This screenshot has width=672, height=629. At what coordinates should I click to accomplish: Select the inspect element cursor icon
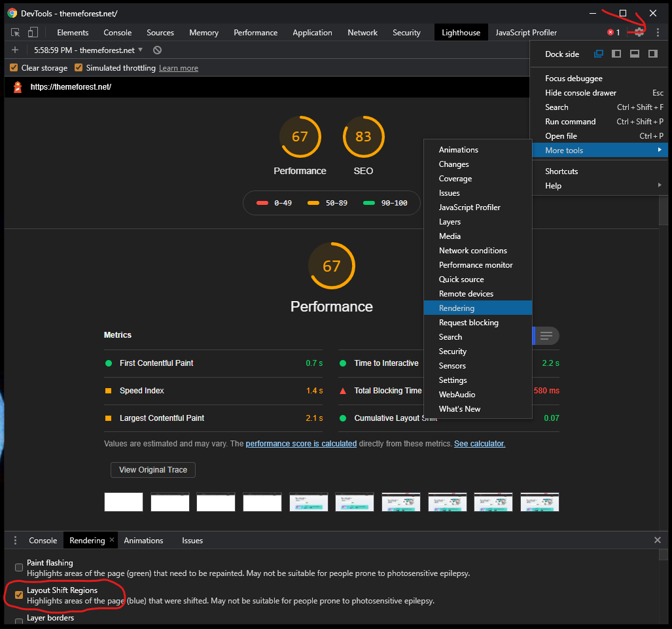pyautogui.click(x=14, y=32)
